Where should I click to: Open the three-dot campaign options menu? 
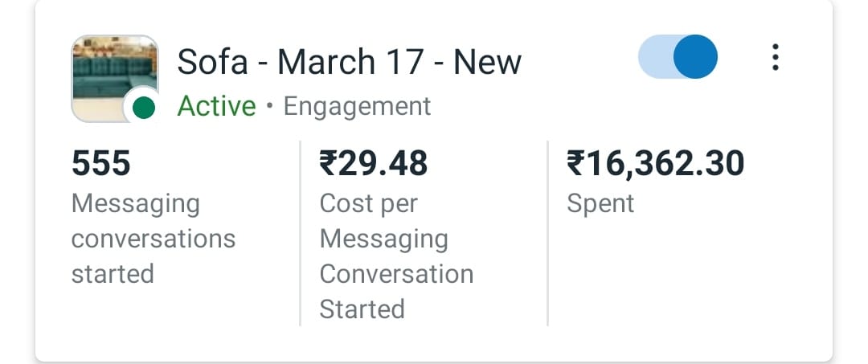tap(775, 58)
